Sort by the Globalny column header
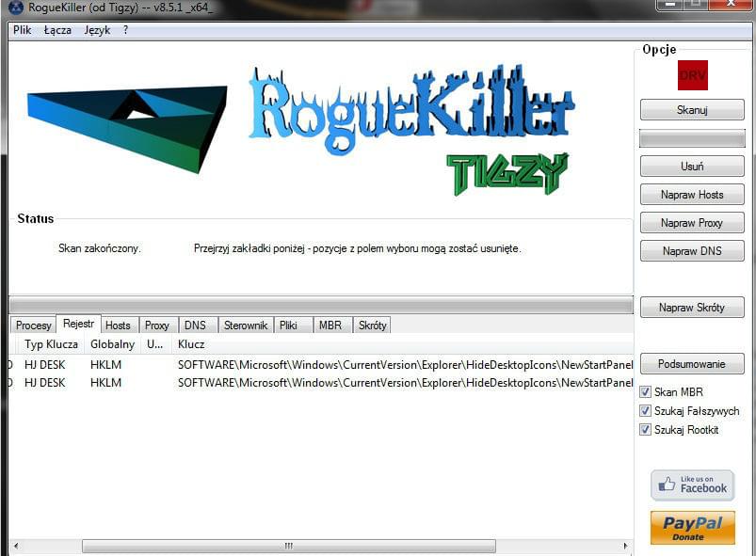This screenshot has width=756, height=556. point(113,344)
